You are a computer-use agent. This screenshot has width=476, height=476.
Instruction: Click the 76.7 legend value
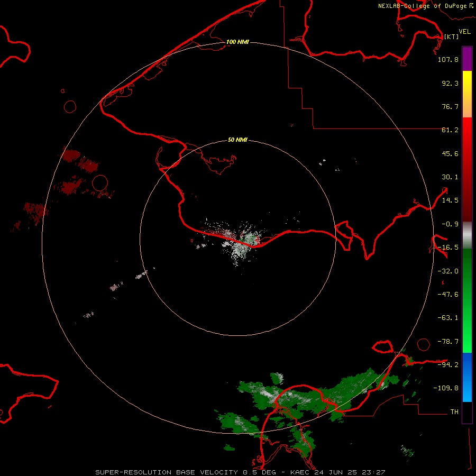tap(450, 106)
